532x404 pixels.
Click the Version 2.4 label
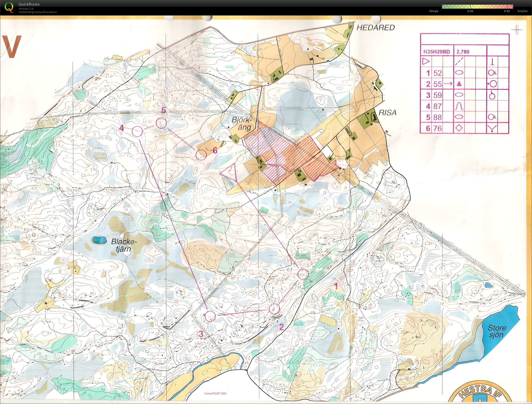(26, 9)
